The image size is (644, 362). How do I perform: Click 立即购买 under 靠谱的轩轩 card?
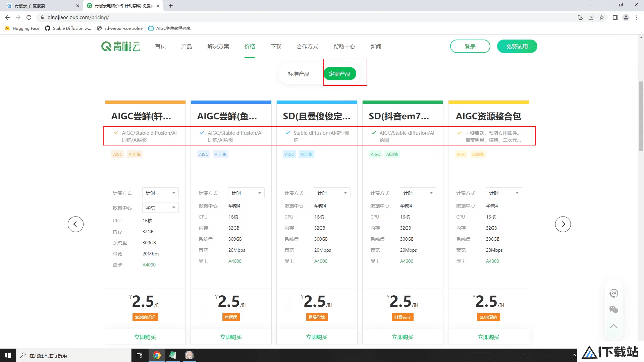(145, 337)
